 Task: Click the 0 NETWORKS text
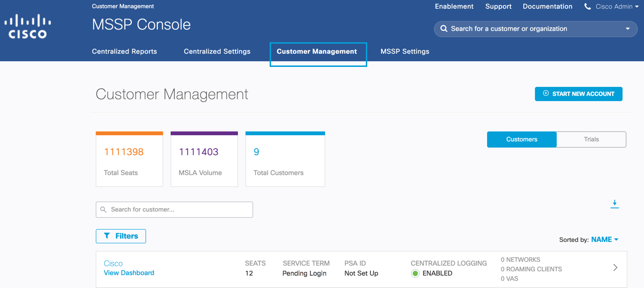click(520, 260)
